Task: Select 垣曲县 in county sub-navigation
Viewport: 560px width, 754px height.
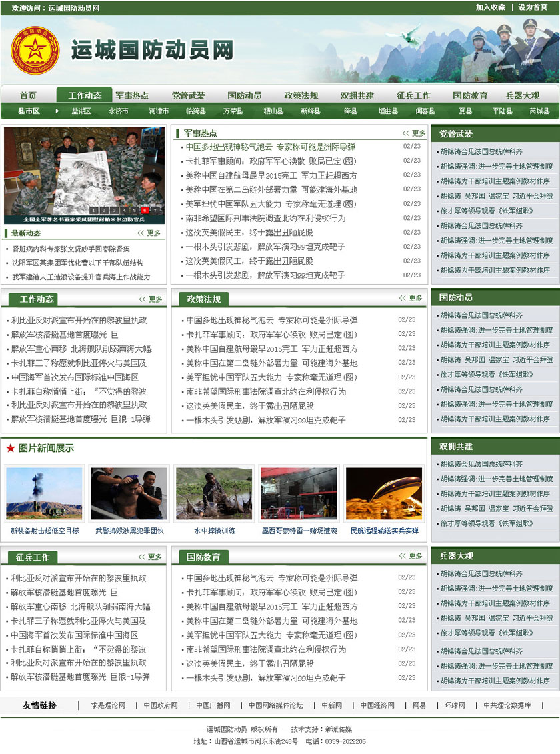Action: click(388, 111)
